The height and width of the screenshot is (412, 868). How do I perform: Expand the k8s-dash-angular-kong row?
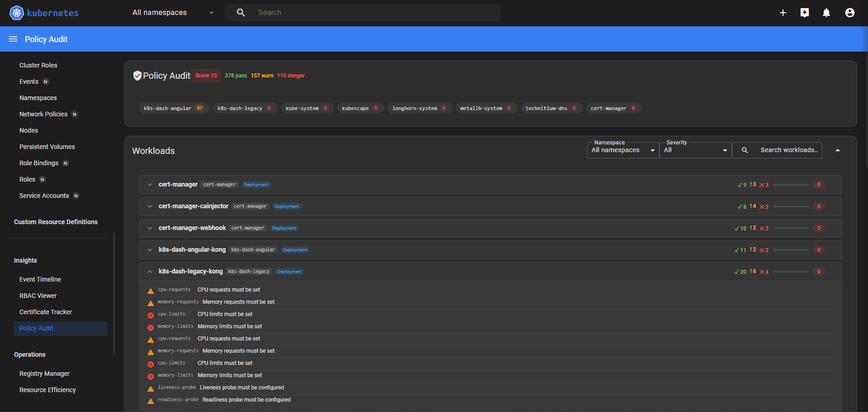click(490, 250)
